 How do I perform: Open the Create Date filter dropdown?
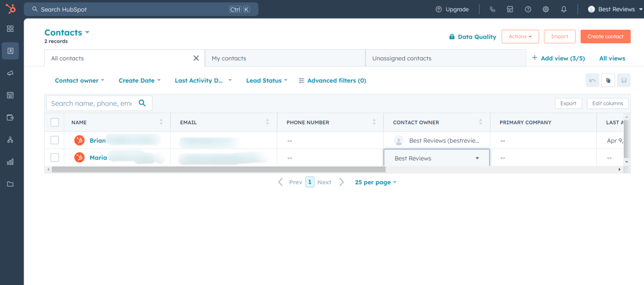[139, 81]
